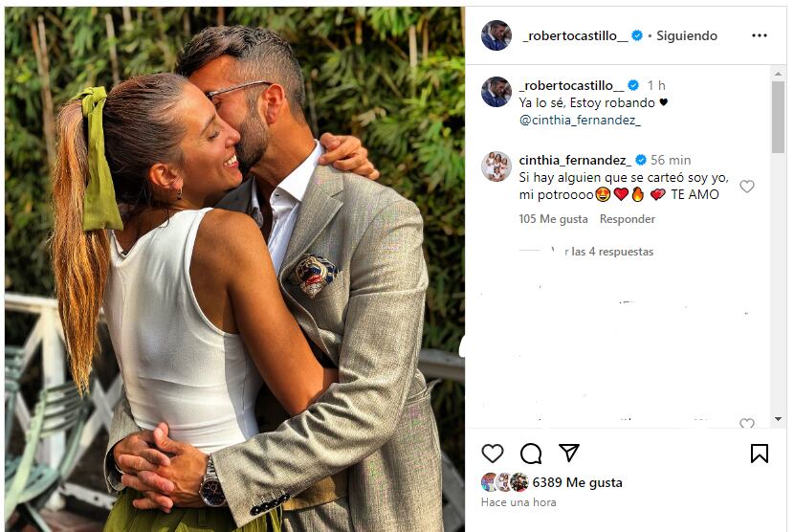Image resolution: width=794 pixels, height=532 pixels.
Task: Save the post with the bookmark icon
Action: tap(759, 454)
